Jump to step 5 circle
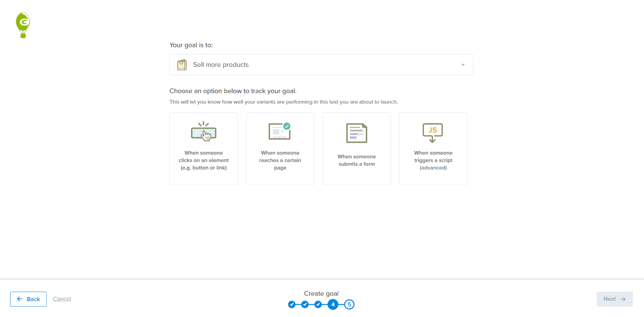 coord(349,305)
